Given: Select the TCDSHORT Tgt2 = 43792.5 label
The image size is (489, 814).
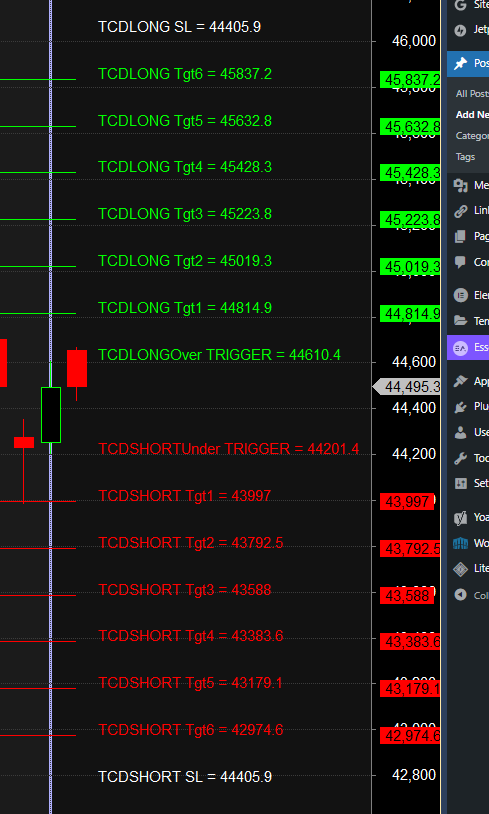Looking at the screenshot, I should click(x=191, y=542).
